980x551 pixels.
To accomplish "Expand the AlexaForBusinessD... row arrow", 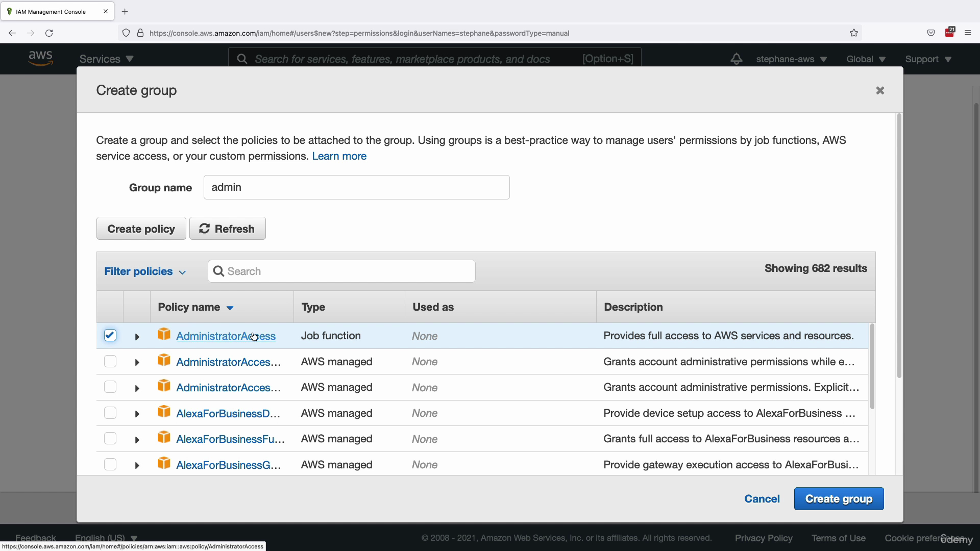I will [x=137, y=414].
